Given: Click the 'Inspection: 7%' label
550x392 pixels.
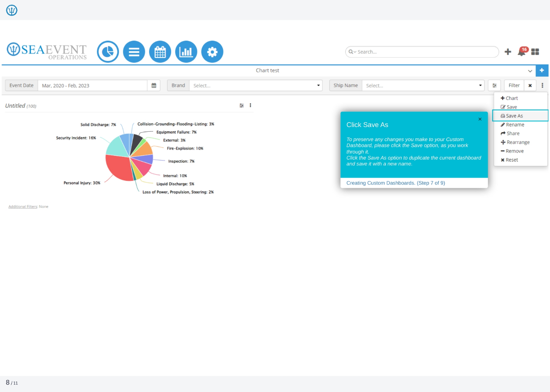Looking at the screenshot, I should [x=181, y=161].
